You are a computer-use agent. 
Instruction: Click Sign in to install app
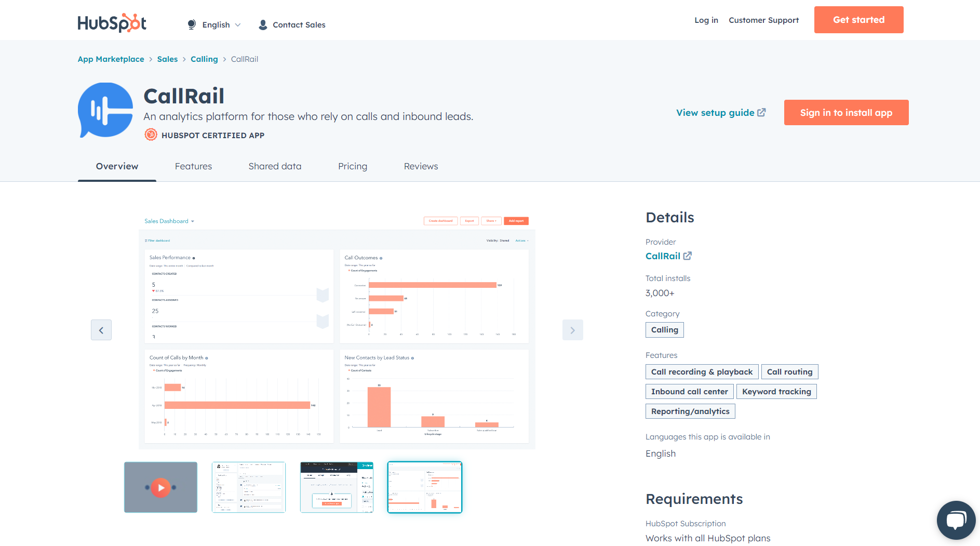(x=846, y=112)
